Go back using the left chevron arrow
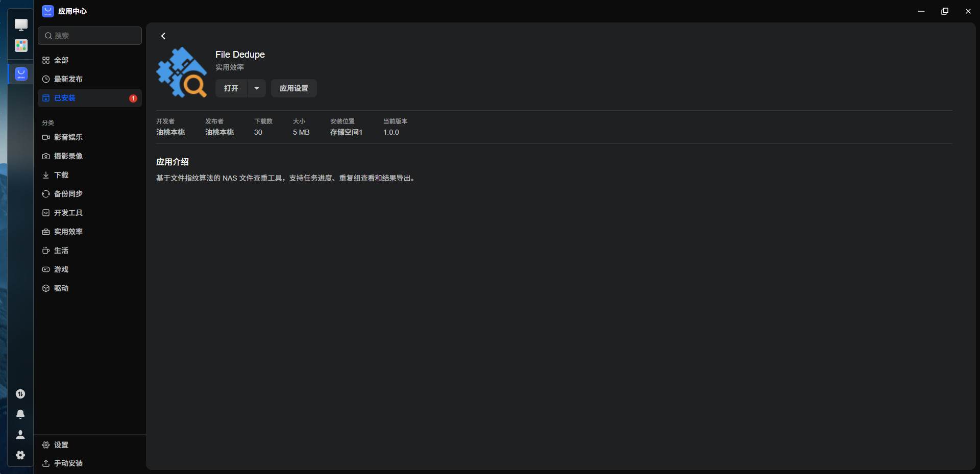This screenshot has height=474, width=980. point(163,36)
